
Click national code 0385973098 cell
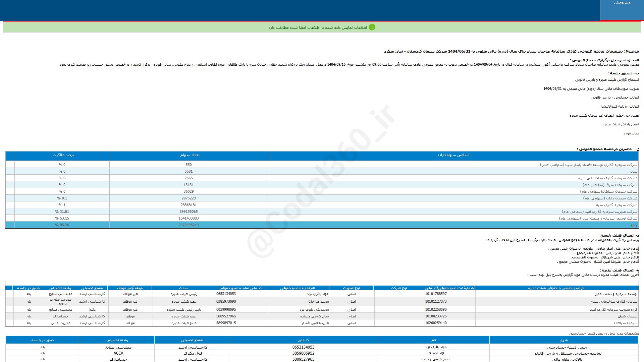coord(226,302)
